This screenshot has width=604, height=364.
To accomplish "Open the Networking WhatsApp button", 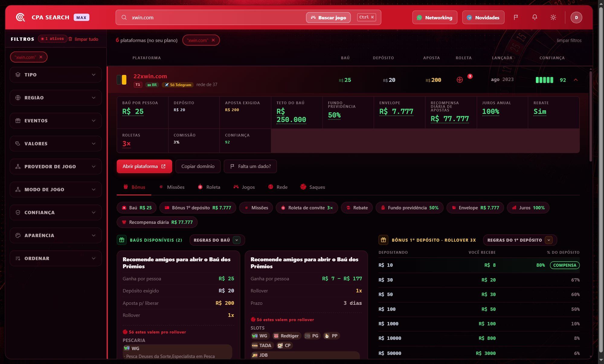I will [x=435, y=18].
